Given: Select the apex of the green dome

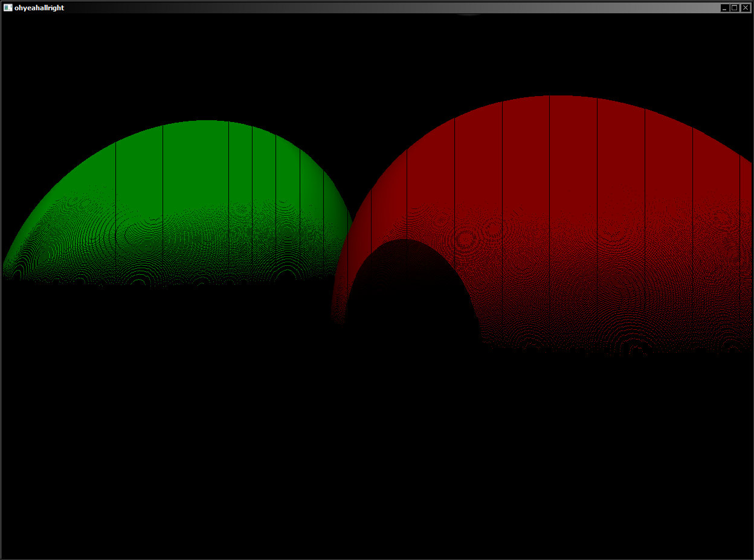Looking at the screenshot, I should point(206,121).
